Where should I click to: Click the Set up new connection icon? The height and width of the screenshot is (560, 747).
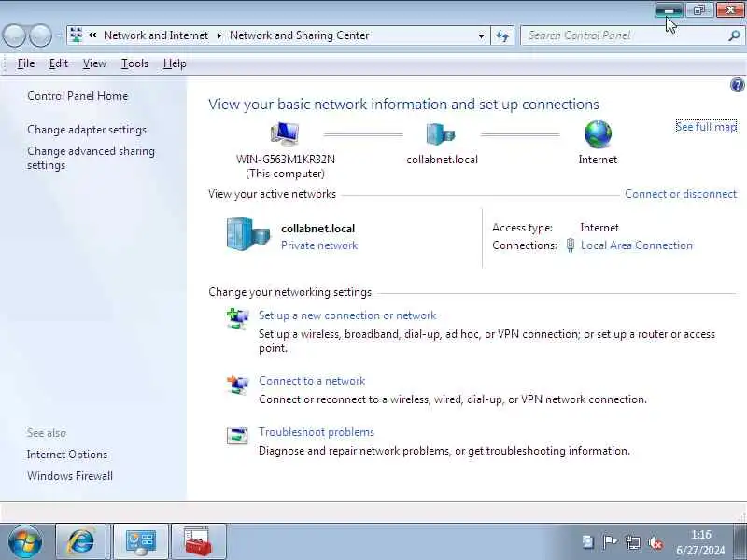coord(237,319)
